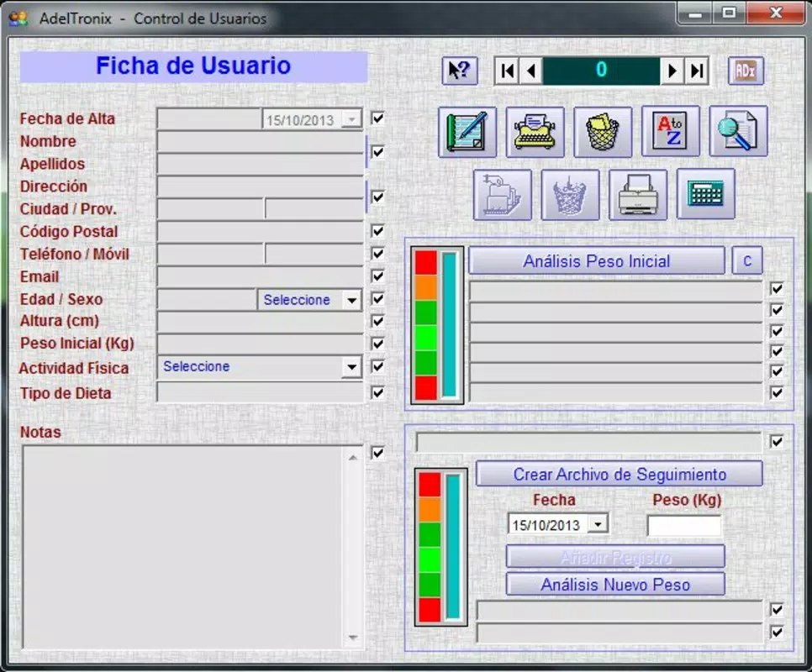Click Crear Archivo de Seguimiento button

click(620, 475)
